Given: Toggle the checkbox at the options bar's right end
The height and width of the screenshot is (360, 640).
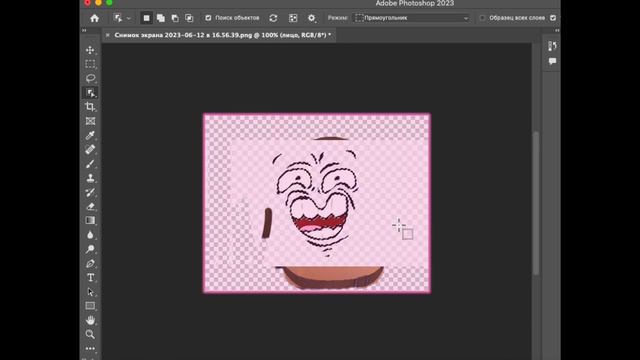Looking at the screenshot, I should tap(553, 18).
